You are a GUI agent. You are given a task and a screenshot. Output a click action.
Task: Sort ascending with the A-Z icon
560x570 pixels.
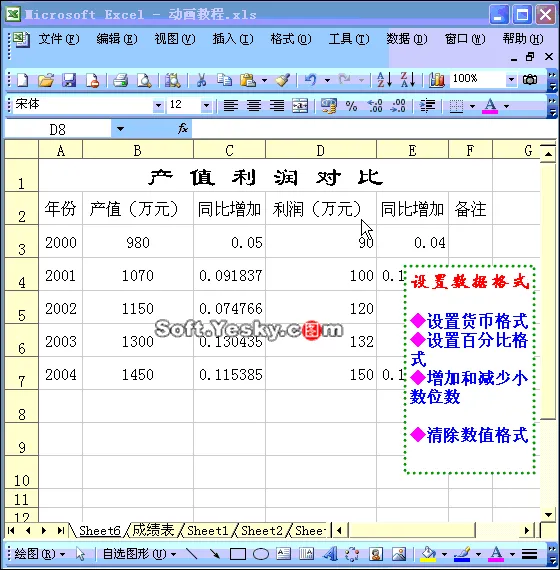click(384, 79)
